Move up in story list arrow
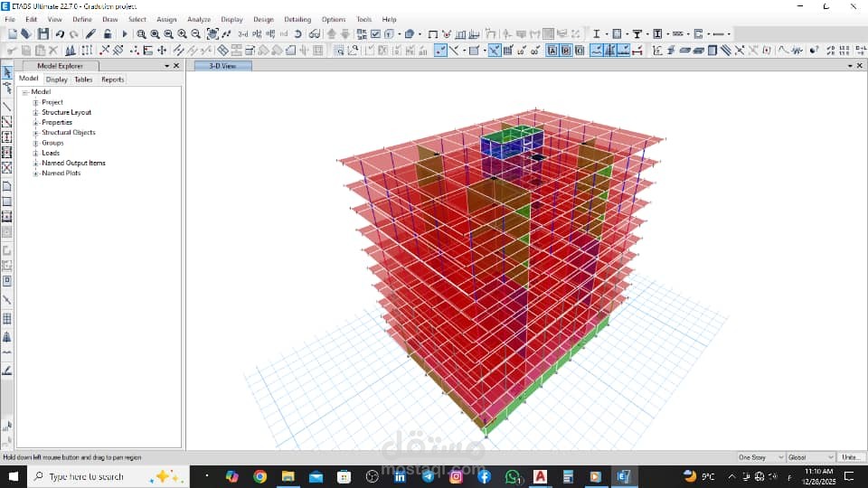 pyautogui.click(x=331, y=33)
